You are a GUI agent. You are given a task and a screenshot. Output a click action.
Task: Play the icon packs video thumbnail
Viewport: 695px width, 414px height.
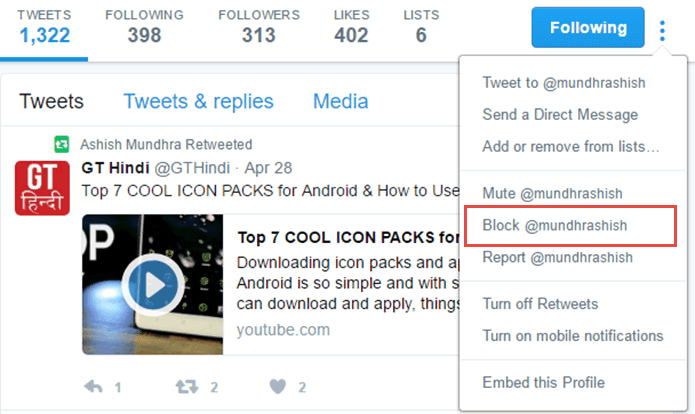[x=153, y=285]
